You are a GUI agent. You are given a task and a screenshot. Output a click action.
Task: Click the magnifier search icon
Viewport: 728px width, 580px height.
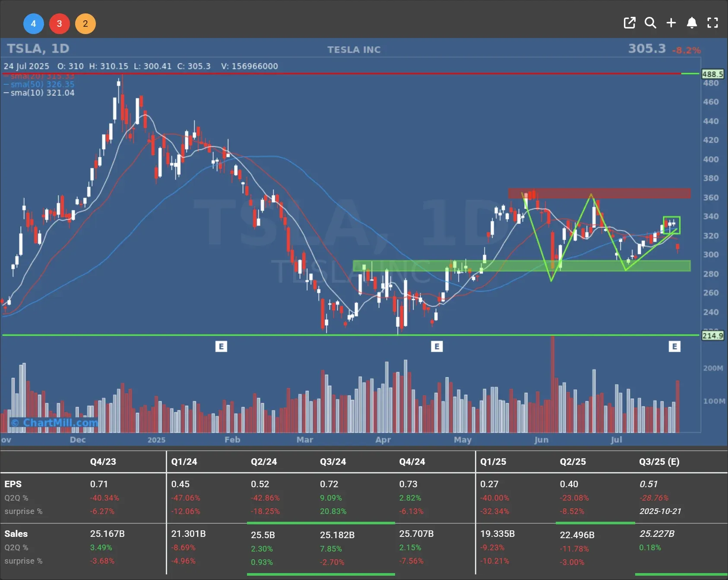click(x=650, y=23)
